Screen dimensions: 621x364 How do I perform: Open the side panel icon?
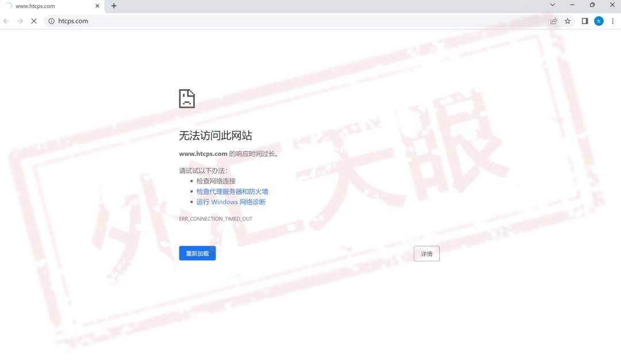pos(584,21)
